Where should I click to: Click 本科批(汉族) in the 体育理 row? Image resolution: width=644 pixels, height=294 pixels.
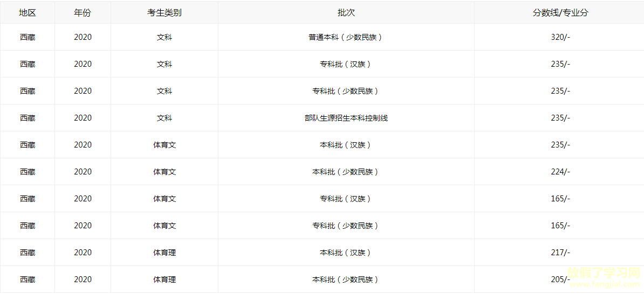(x=346, y=253)
